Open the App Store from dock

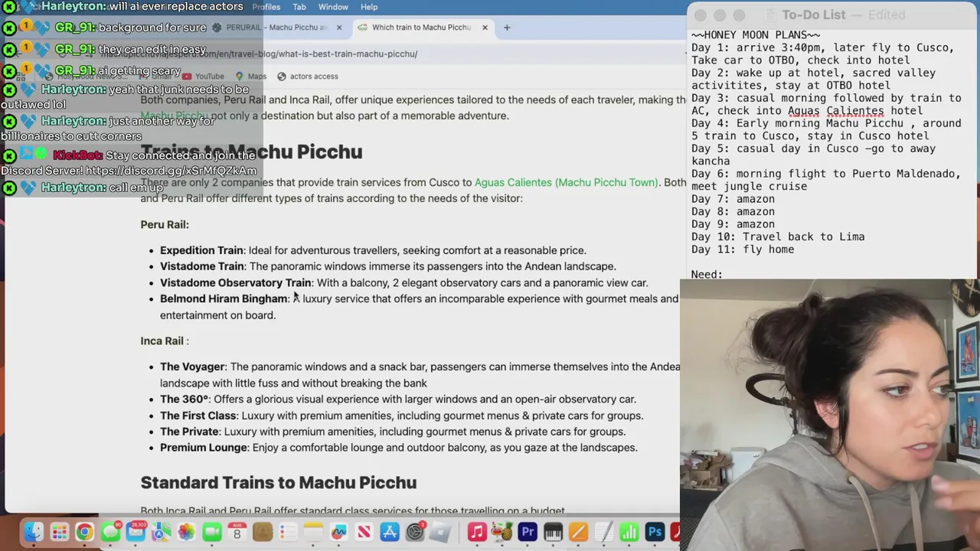point(390,532)
